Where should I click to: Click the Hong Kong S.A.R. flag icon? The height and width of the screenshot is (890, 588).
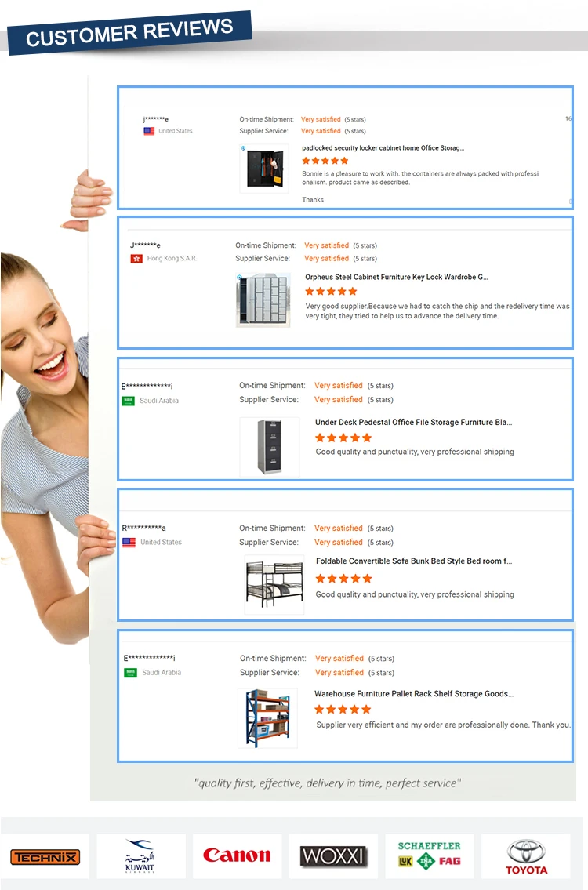136,258
